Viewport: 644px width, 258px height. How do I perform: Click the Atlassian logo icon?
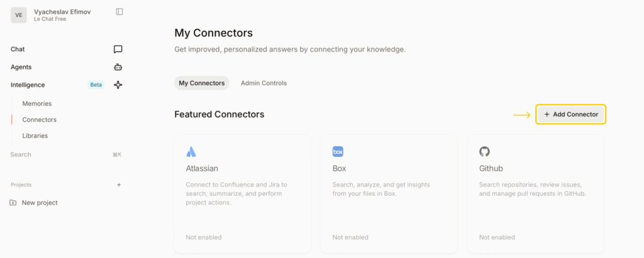(x=191, y=151)
